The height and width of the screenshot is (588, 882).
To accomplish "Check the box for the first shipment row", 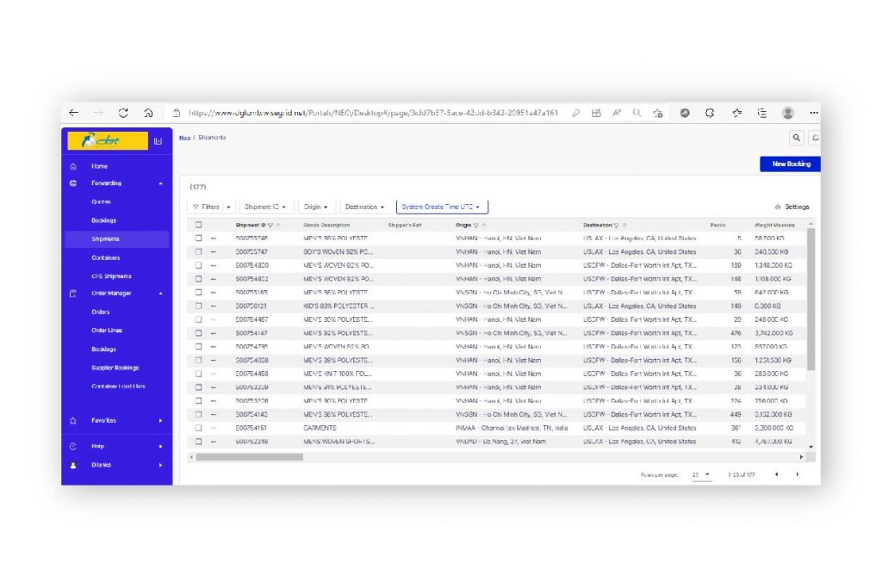I will pos(198,238).
